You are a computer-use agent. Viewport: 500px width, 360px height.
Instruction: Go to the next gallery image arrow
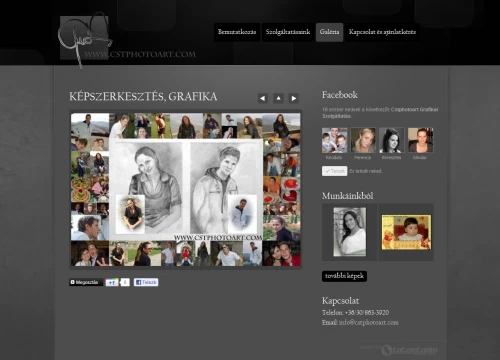(294, 98)
